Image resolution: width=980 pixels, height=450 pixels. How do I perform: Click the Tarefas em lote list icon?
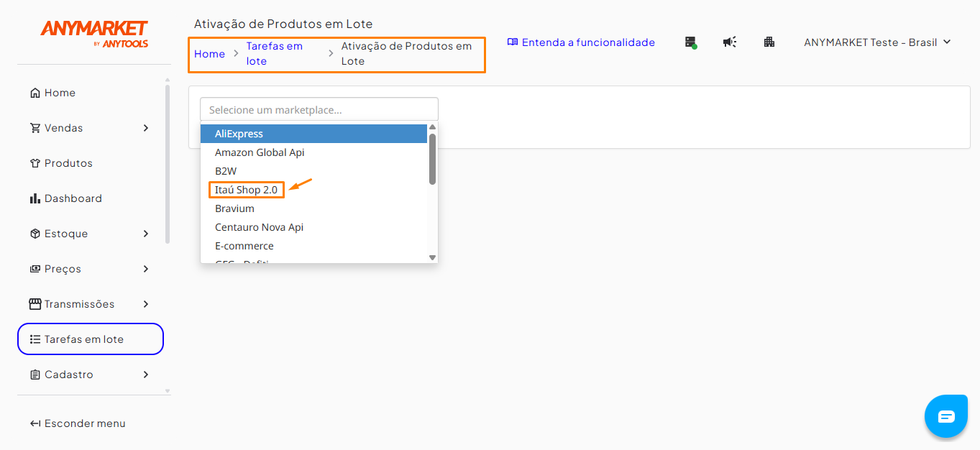point(35,339)
